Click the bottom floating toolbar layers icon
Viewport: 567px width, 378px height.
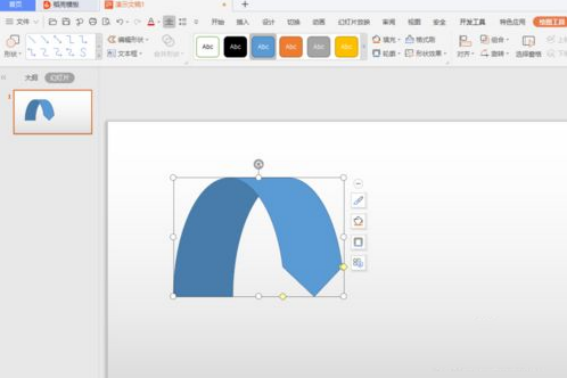[358, 263]
